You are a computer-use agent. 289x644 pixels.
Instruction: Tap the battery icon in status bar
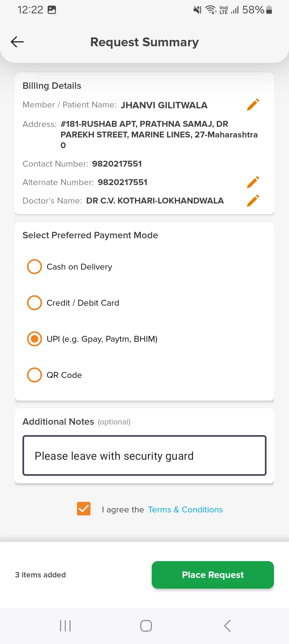tap(269, 10)
